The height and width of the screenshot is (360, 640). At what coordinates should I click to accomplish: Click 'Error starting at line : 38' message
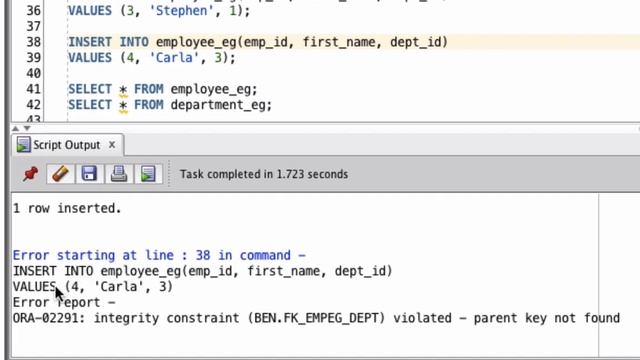(x=159, y=256)
